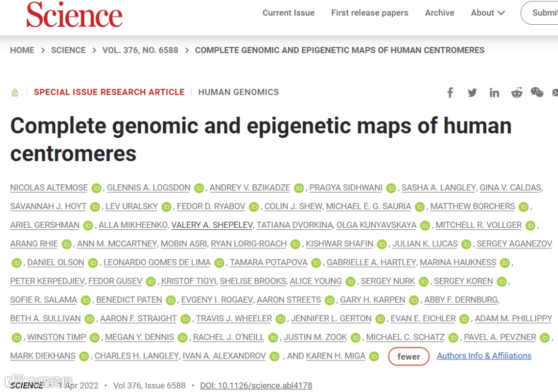Go to the Archive page
Viewport: 558px width, 392px height.
click(x=440, y=13)
